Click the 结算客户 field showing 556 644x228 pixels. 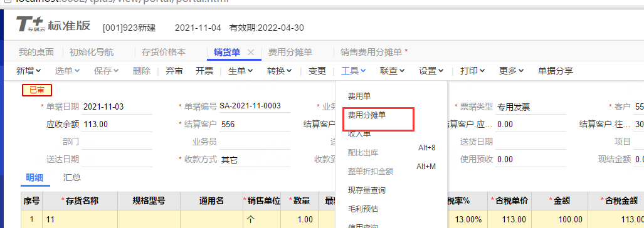point(255,125)
